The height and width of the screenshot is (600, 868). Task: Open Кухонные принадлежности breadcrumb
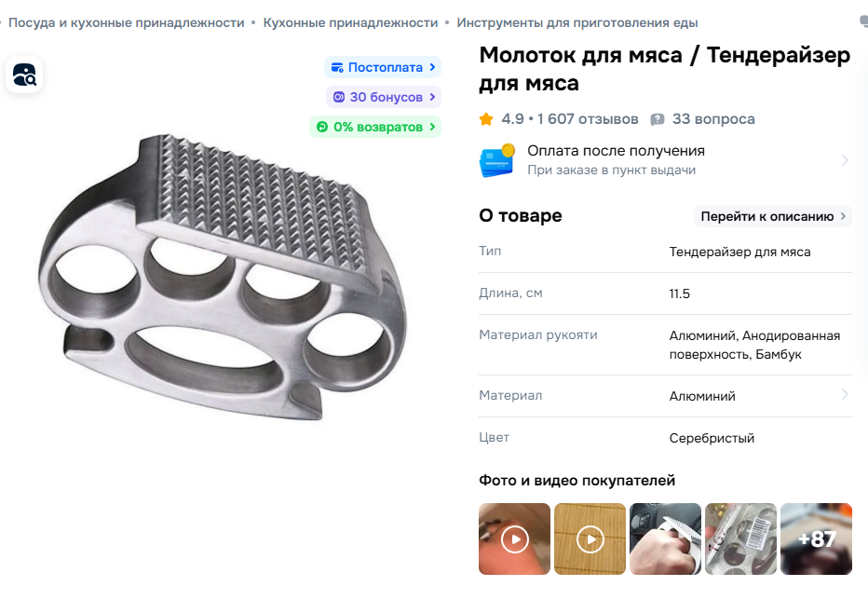coord(350,22)
